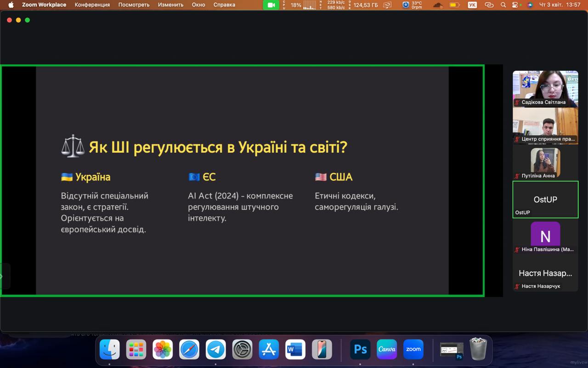Select Садікова Світлана's video tile

[x=545, y=88]
